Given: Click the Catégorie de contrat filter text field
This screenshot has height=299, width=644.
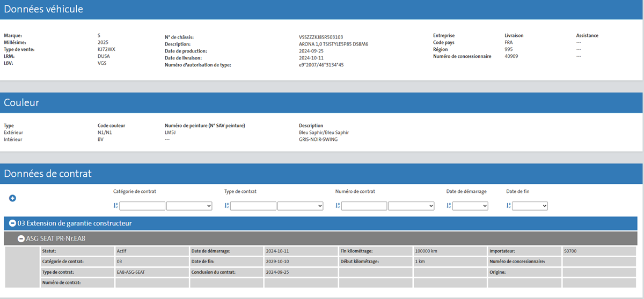Looking at the screenshot, I should 142,206.
